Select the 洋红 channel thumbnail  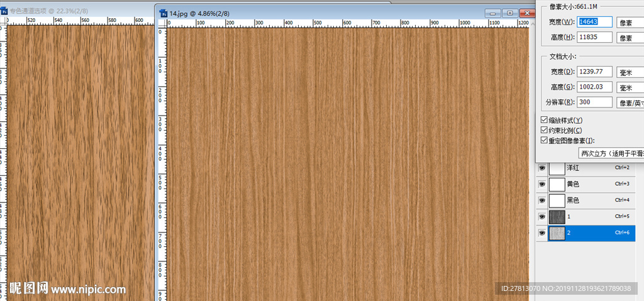(557, 168)
